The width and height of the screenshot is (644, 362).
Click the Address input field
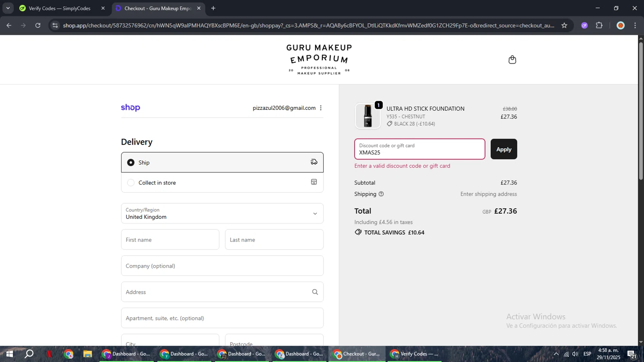pos(222,292)
